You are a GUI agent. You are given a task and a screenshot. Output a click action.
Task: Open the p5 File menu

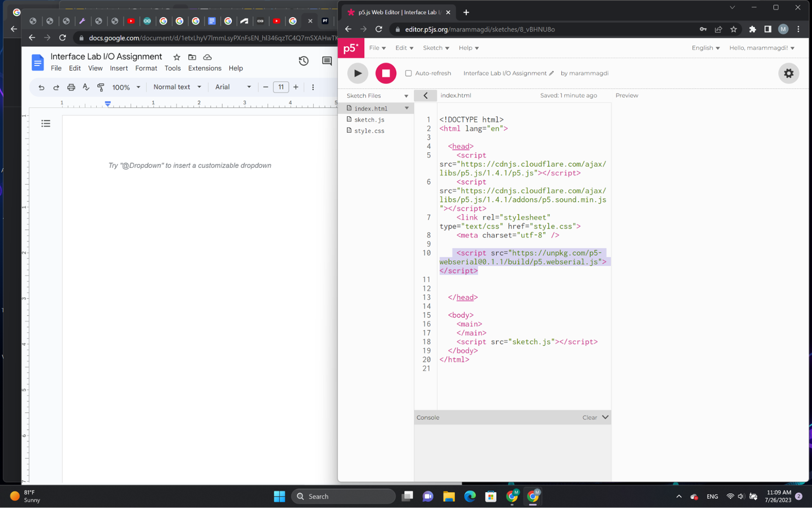377,48
